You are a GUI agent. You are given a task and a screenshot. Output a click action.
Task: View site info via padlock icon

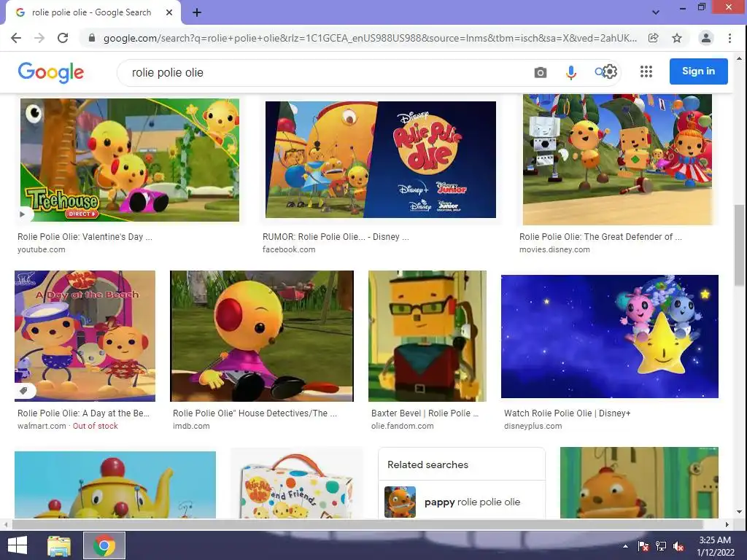coord(92,38)
